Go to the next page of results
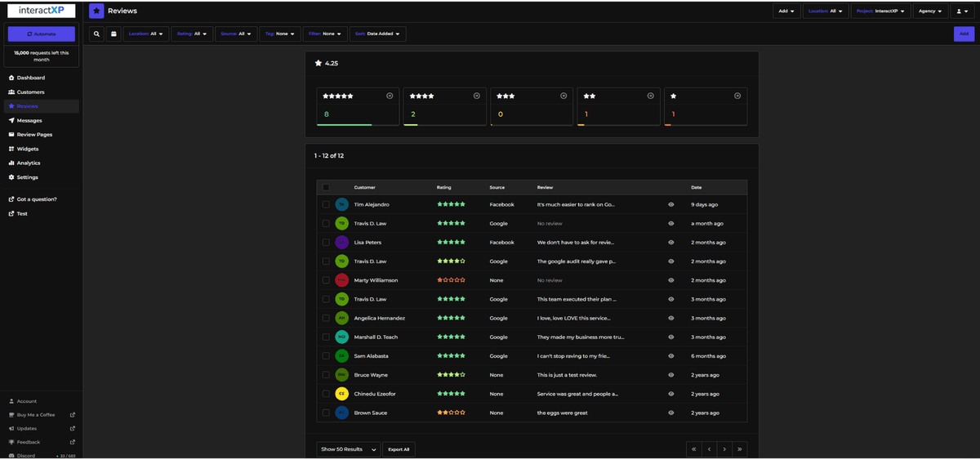The width and height of the screenshot is (980, 460). (724, 449)
